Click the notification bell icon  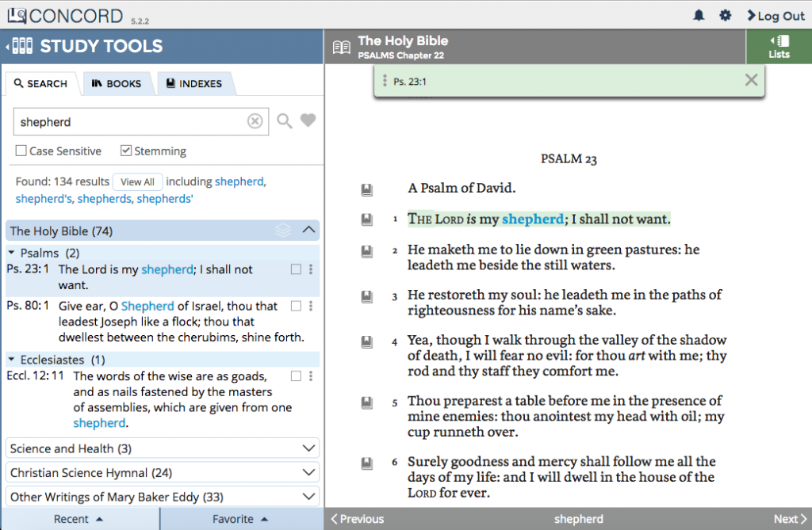coord(699,15)
